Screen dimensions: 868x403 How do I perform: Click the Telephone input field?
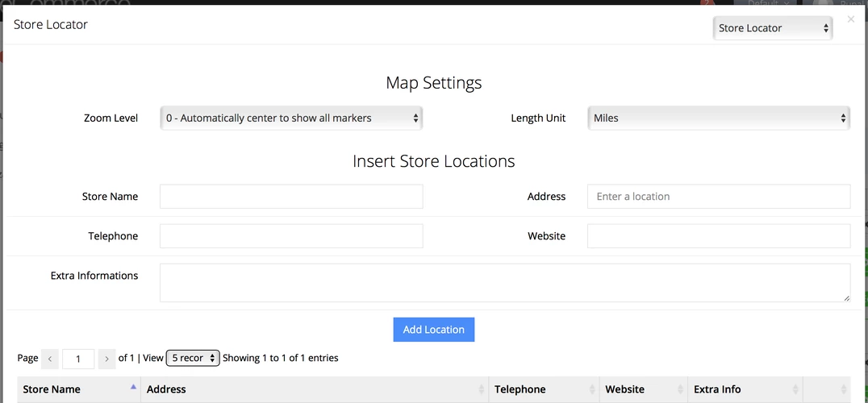coord(291,236)
